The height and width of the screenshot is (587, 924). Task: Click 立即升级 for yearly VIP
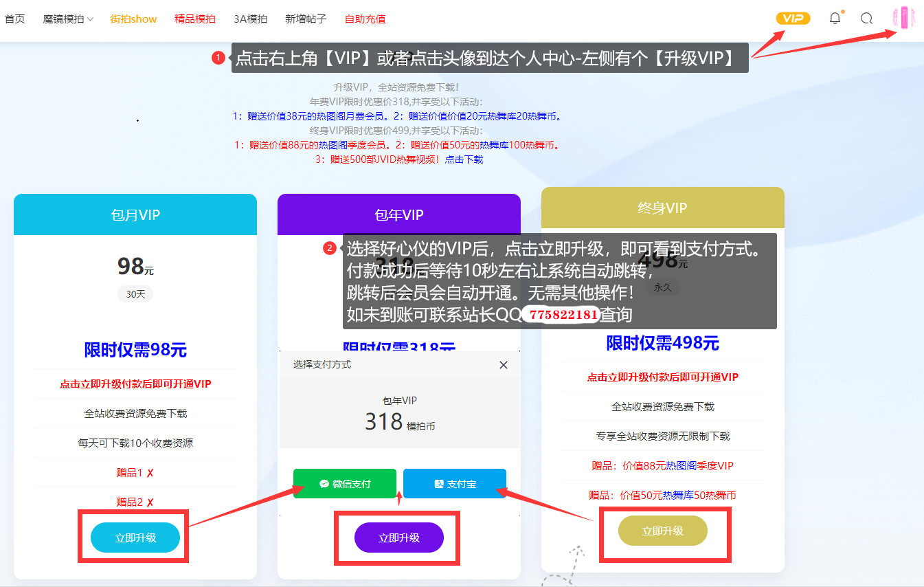tap(399, 538)
